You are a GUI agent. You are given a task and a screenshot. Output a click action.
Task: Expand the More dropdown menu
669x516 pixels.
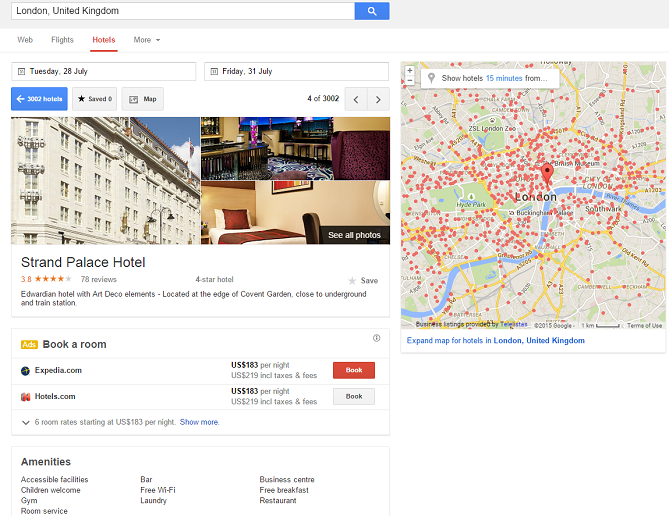(147, 40)
